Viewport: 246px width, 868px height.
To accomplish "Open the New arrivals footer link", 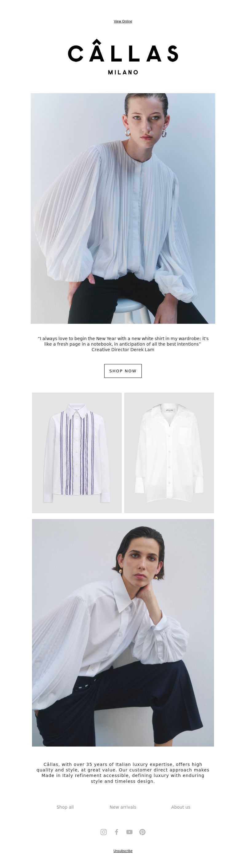I will tap(123, 807).
